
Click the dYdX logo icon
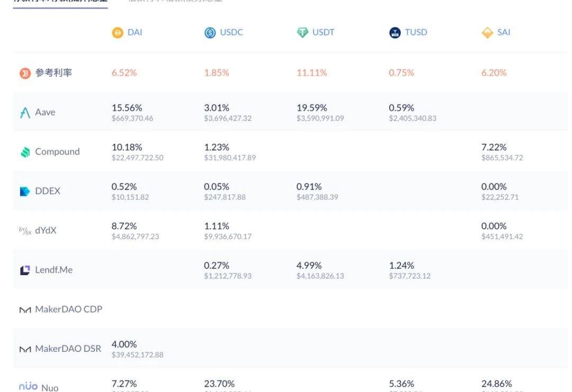tap(25, 231)
